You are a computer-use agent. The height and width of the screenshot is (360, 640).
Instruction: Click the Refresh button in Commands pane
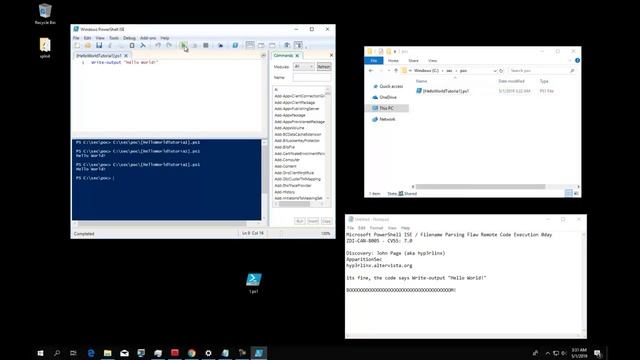click(324, 67)
